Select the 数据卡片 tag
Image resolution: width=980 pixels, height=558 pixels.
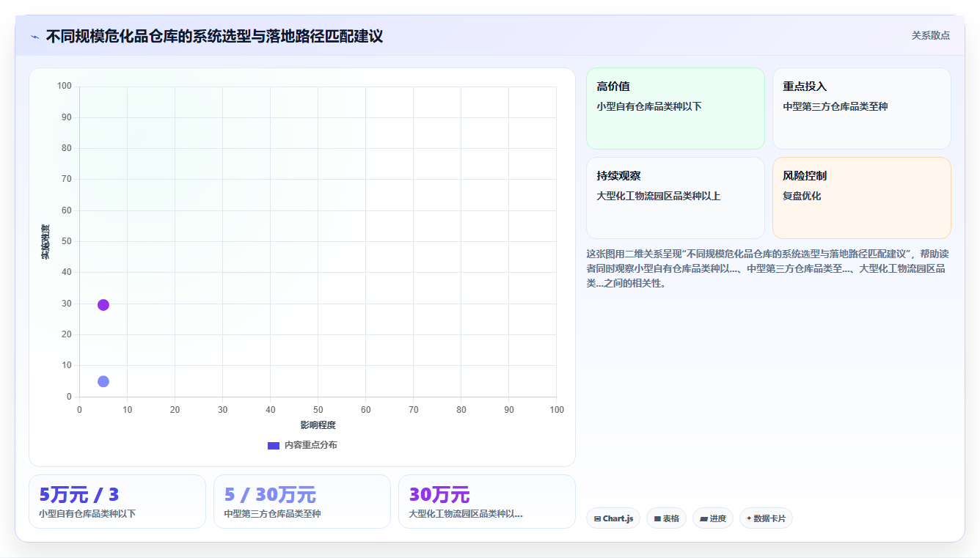[x=766, y=518]
